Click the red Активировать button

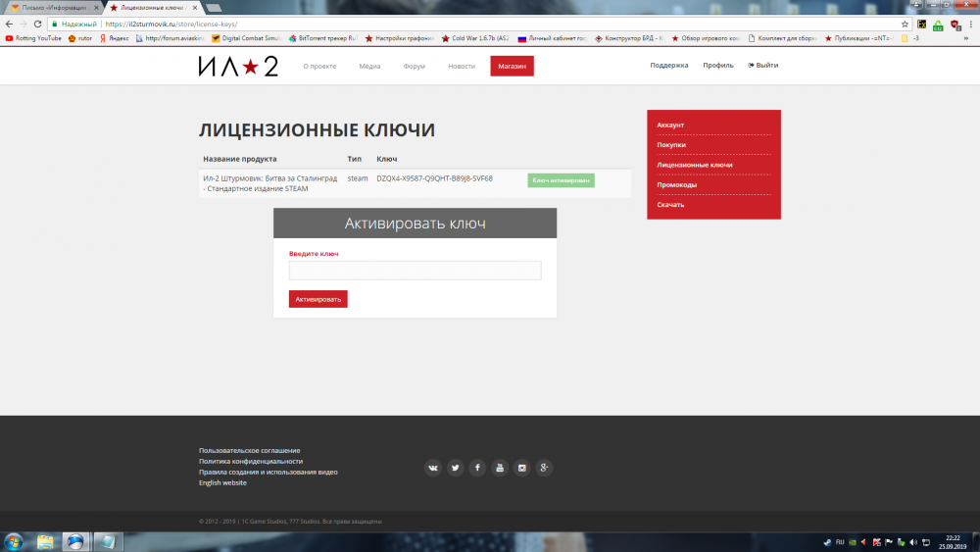(x=318, y=299)
